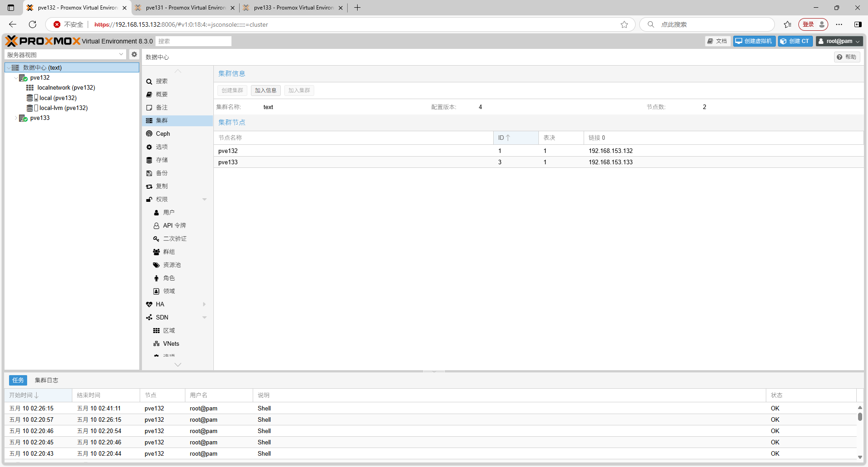Open the Documentation (文档) button
868x467 pixels.
[717, 41]
